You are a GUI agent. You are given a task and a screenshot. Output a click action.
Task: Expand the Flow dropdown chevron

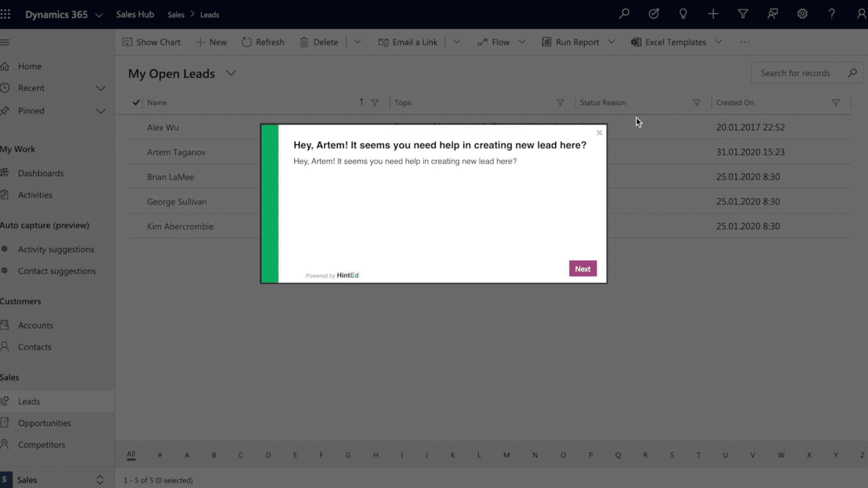tap(522, 42)
